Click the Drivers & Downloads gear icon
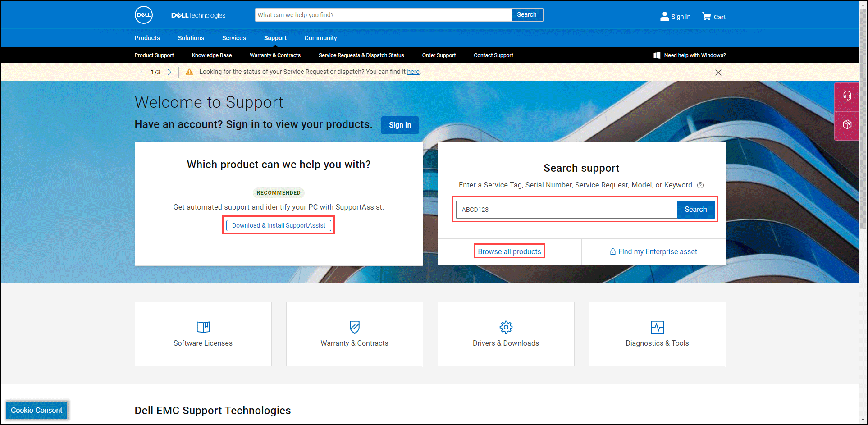 [x=506, y=327]
